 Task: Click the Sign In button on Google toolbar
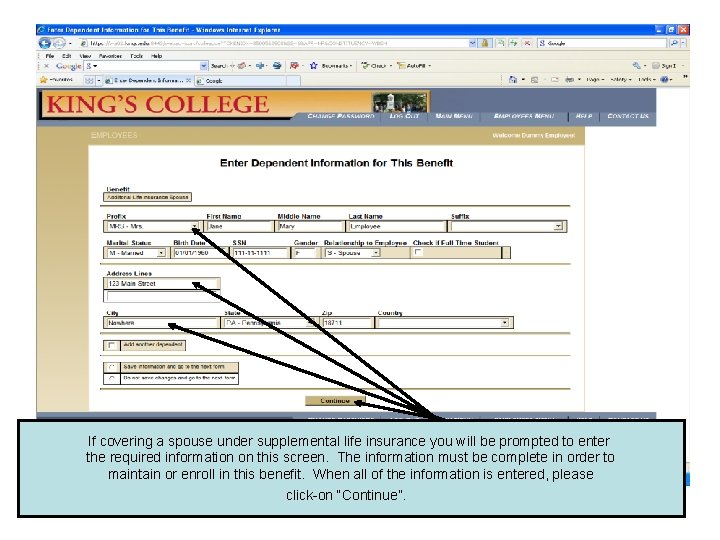click(x=664, y=66)
